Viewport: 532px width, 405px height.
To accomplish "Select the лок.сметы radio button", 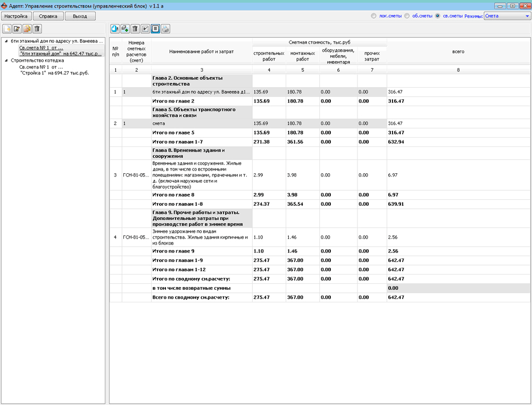I will [x=374, y=16].
